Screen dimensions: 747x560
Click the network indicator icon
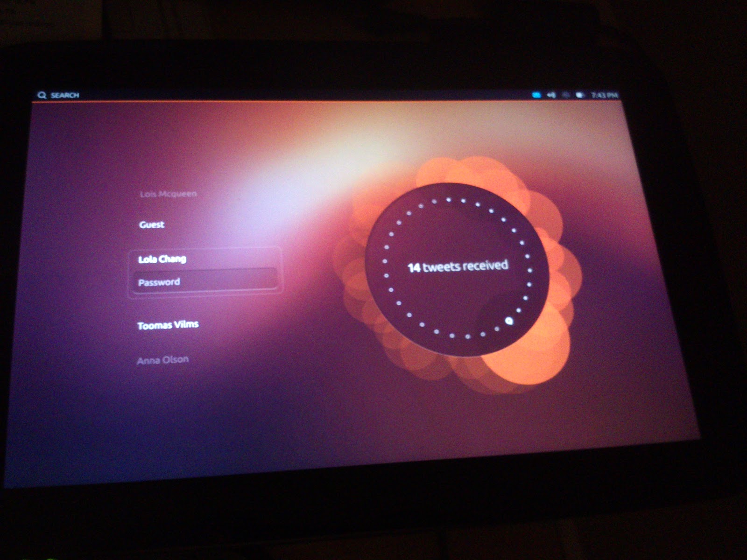(x=566, y=95)
